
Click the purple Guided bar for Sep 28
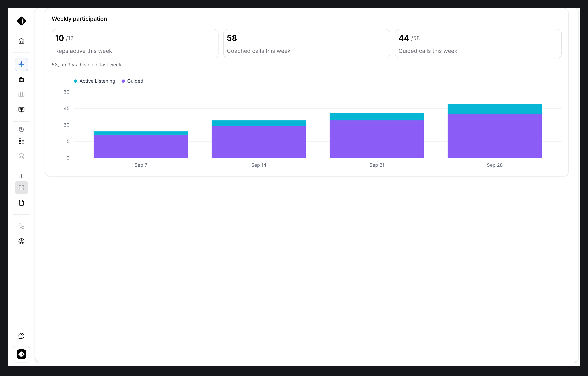pos(494,136)
